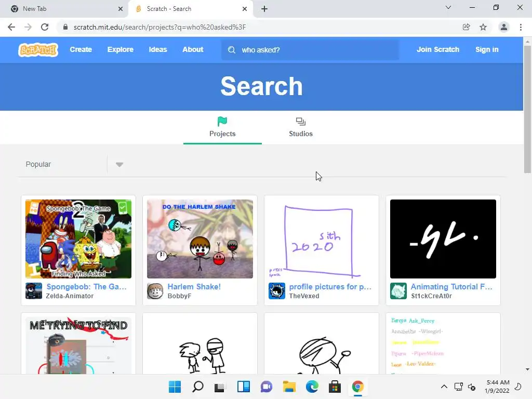Open the Create menu item
This screenshot has height=399, width=532.
click(x=81, y=49)
